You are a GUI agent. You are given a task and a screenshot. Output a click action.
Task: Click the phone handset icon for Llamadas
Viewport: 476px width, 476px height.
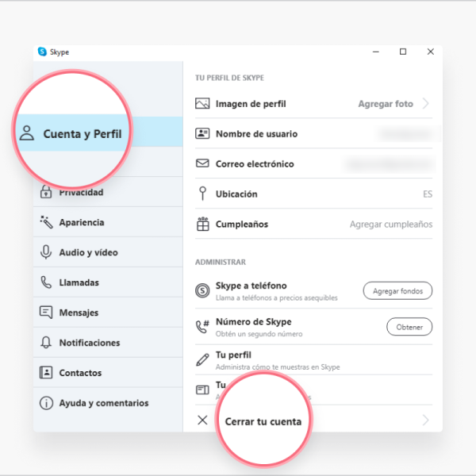(46, 282)
